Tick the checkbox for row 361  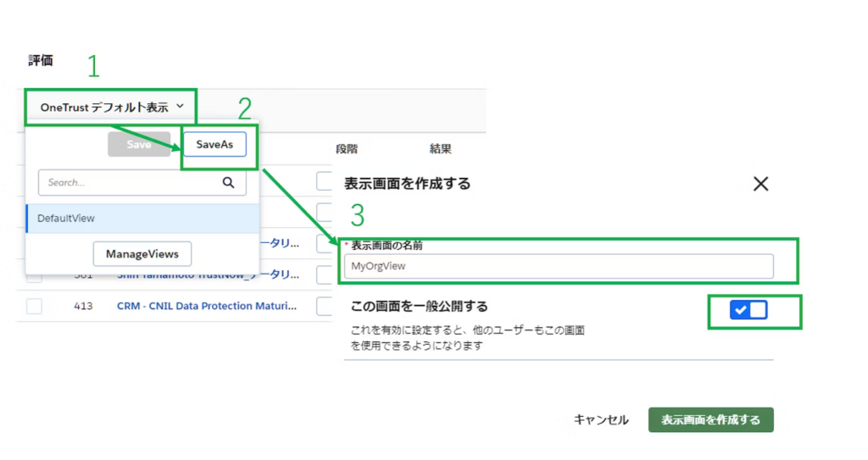click(34, 276)
